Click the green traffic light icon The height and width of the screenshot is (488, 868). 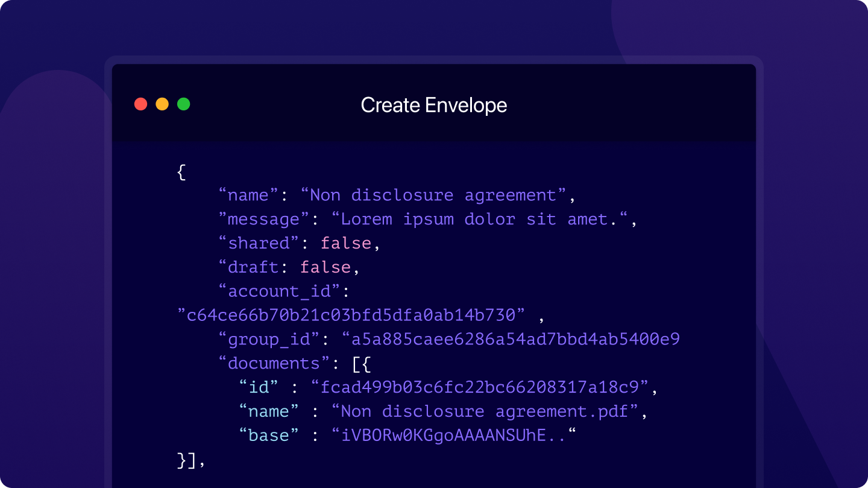(183, 104)
